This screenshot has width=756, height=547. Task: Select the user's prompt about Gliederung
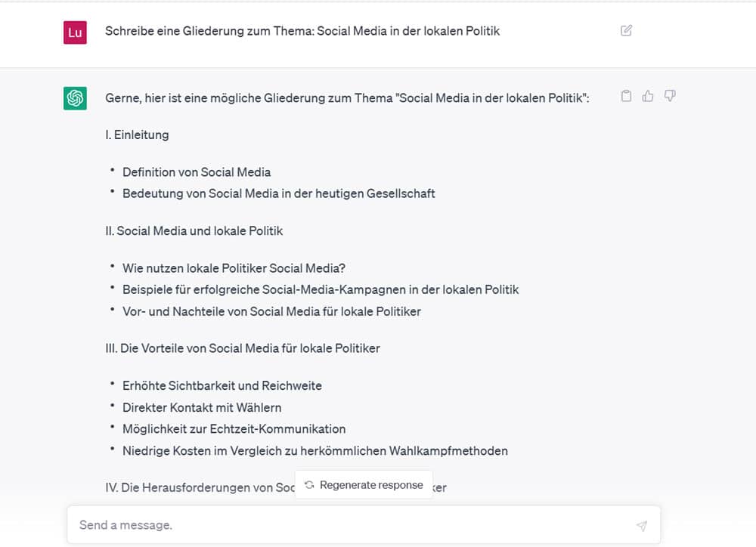click(x=302, y=31)
